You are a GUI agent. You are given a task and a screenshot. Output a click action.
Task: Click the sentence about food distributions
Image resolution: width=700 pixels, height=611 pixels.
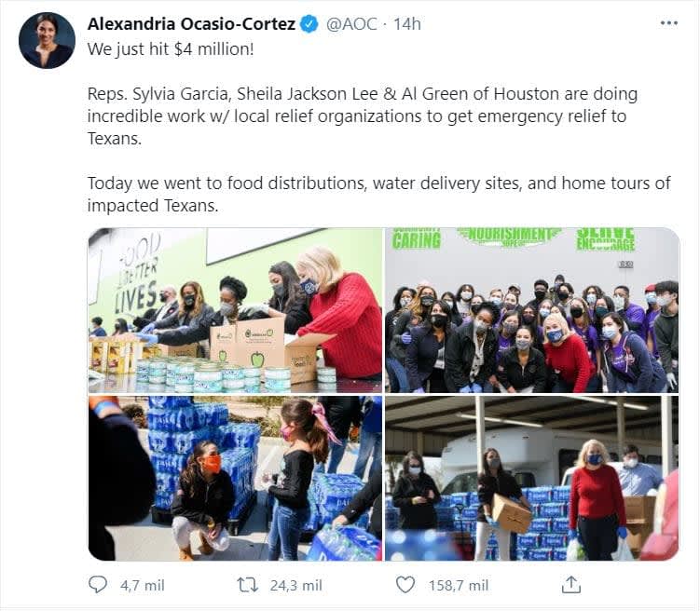[379, 194]
